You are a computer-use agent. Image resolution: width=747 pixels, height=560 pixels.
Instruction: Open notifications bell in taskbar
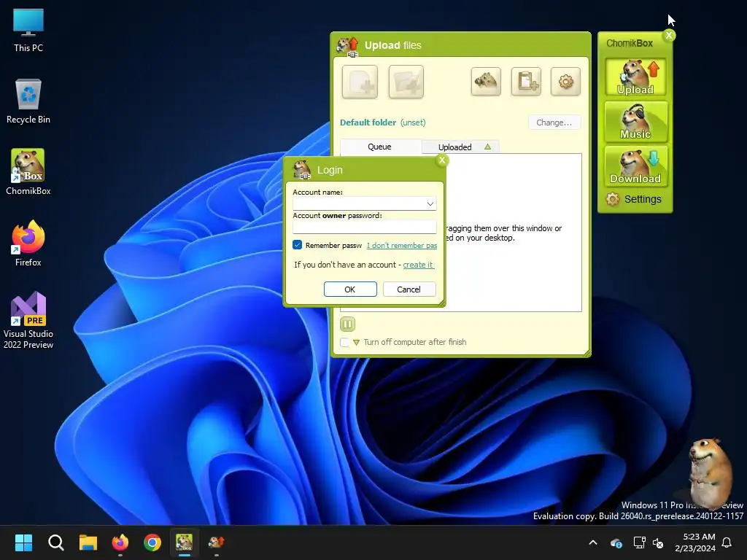click(x=727, y=542)
